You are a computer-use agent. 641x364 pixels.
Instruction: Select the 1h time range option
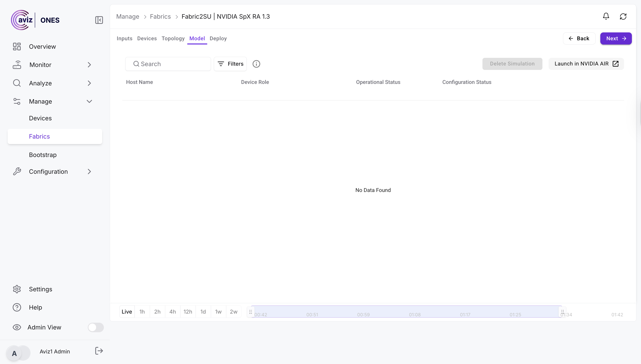coord(142,311)
